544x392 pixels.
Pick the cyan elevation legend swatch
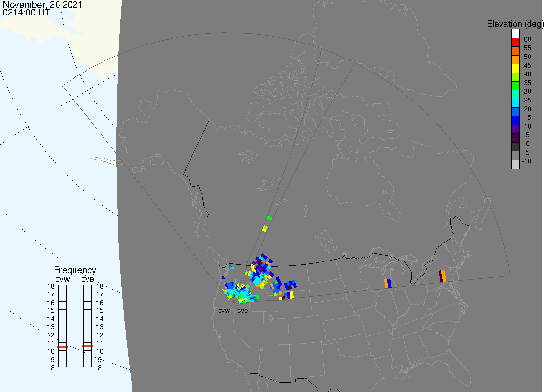coord(515,103)
